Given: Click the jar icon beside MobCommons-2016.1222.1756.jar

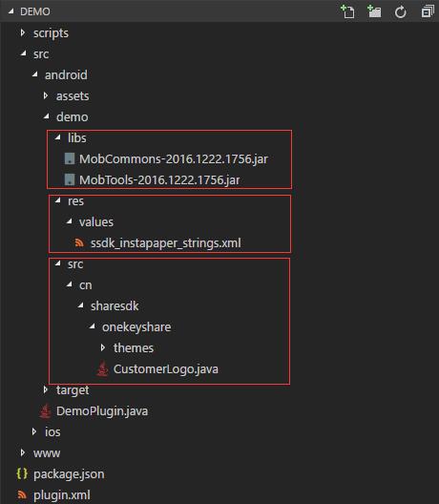Looking at the screenshot, I should pyautogui.click(x=70, y=158).
